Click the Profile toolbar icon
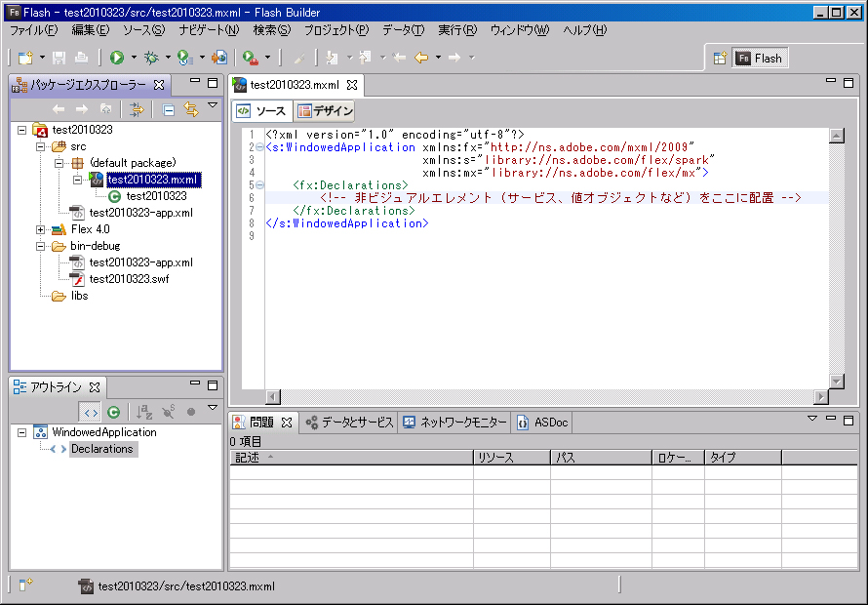This screenshot has width=868, height=605. coord(184,58)
